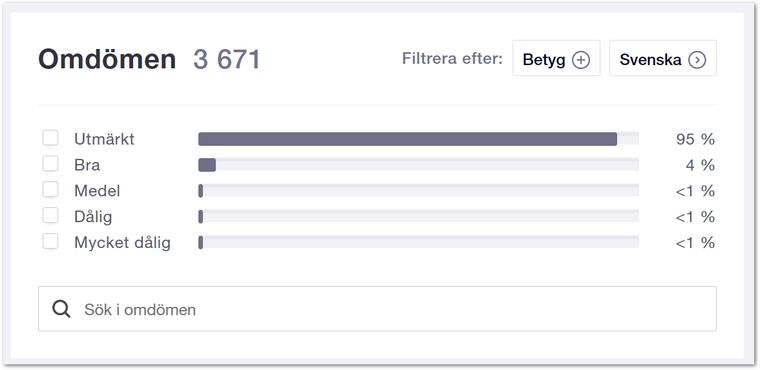Viewport: 760px width, 370px height.
Task: Select the Mycket dålig rating label
Action: [122, 243]
